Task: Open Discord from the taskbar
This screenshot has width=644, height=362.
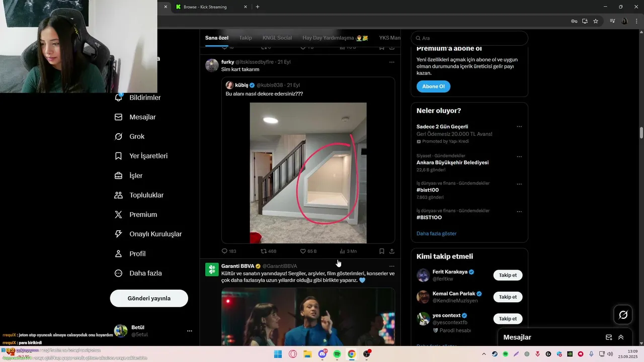Action: coord(323,354)
